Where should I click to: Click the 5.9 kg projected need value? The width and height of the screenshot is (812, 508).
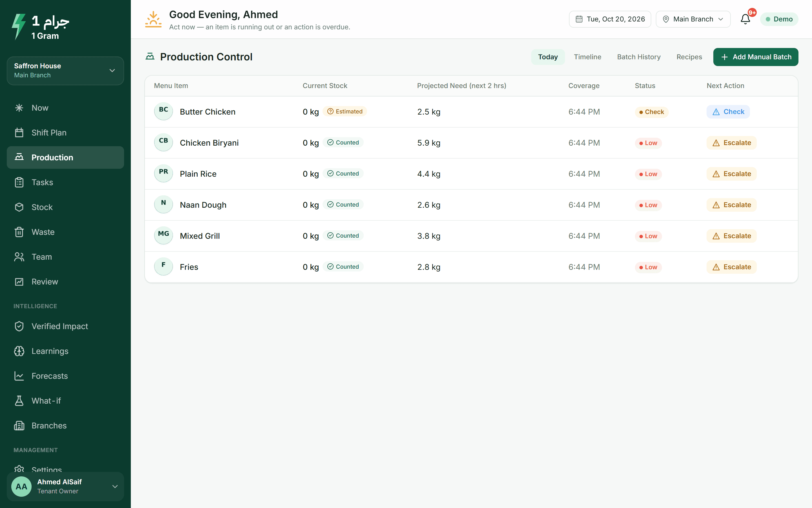coord(429,143)
